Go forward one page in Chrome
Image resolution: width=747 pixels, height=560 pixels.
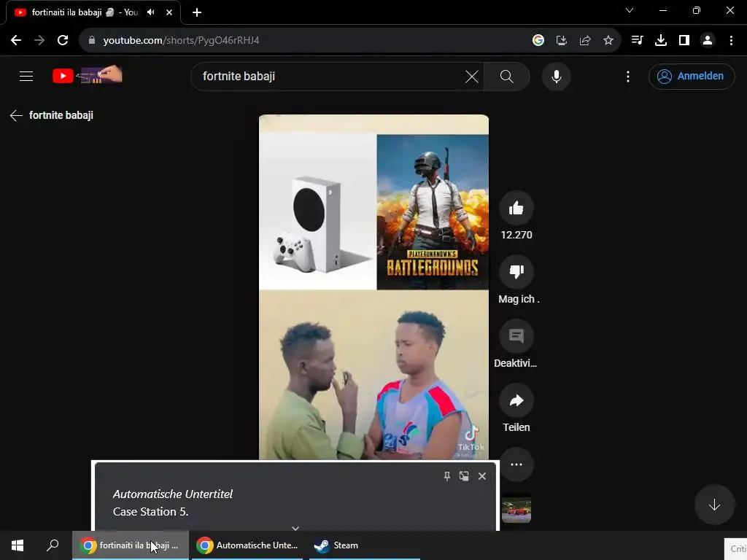click(39, 41)
